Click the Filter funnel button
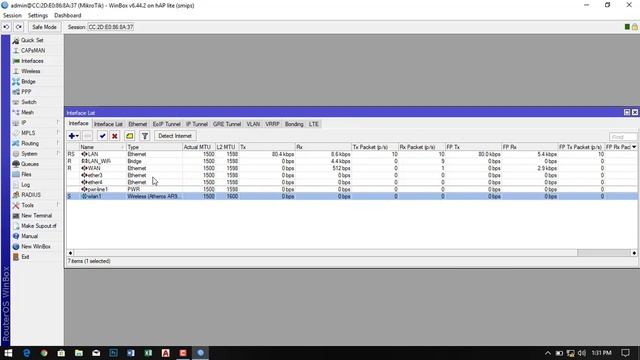Viewport: 640px width, 360px height. tap(144, 136)
